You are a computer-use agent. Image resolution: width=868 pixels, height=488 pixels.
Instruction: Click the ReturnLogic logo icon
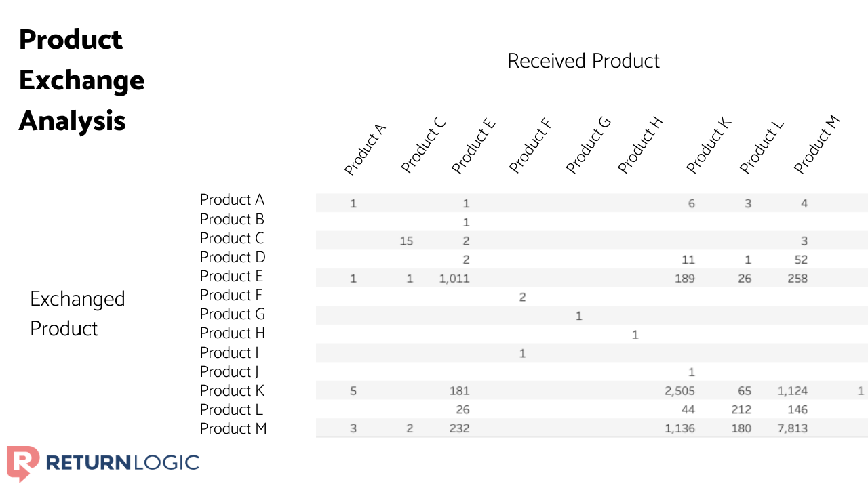click(22, 462)
